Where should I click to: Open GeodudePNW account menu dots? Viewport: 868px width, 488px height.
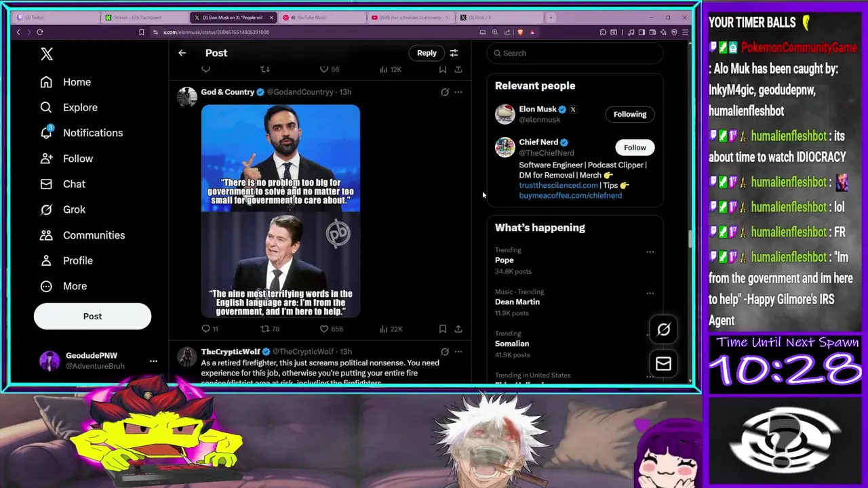coord(153,361)
